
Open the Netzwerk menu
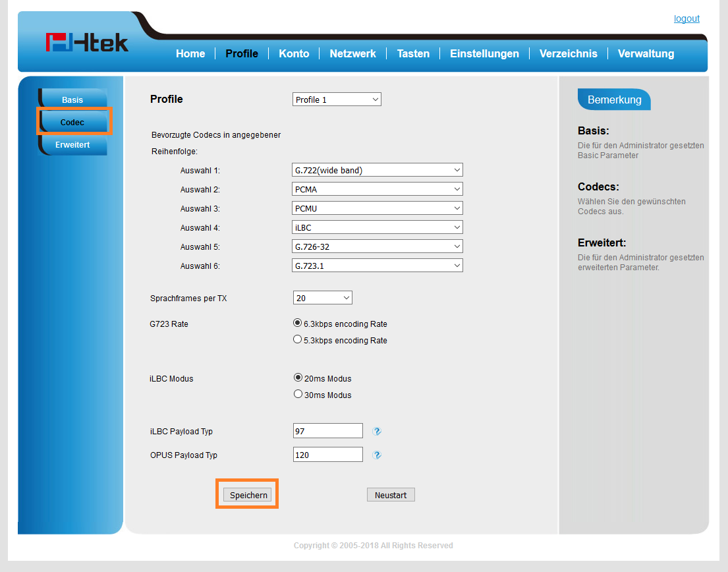click(x=352, y=54)
